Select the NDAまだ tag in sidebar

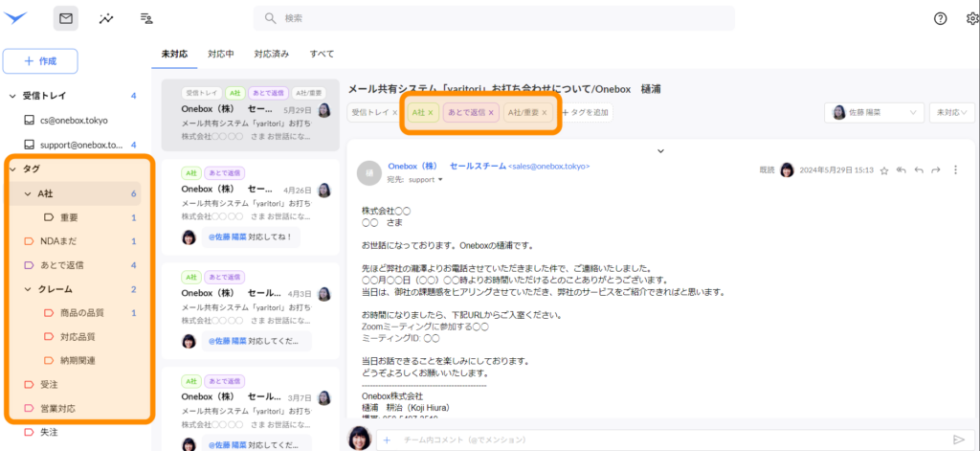pos(61,241)
